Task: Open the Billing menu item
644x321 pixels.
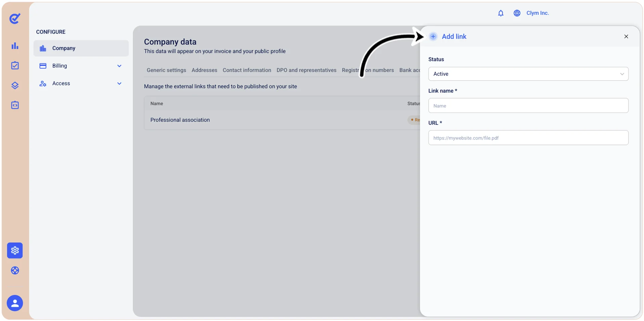Action: pyautogui.click(x=81, y=66)
